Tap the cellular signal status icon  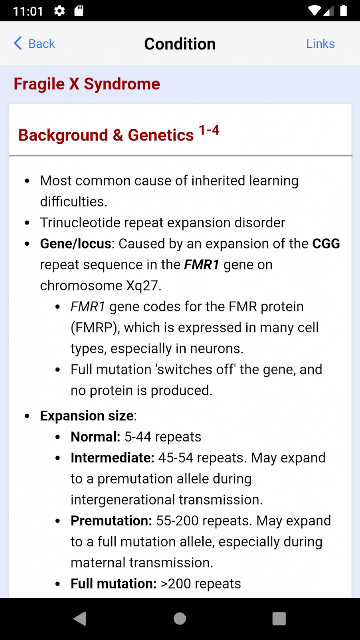(329, 11)
